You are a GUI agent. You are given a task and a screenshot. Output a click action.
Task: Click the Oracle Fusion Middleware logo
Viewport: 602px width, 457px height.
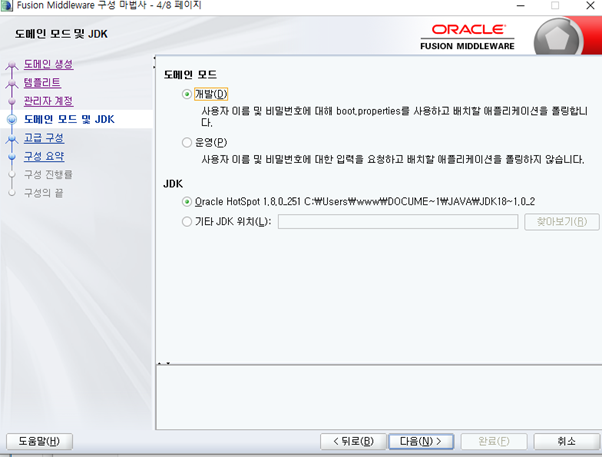(x=467, y=37)
